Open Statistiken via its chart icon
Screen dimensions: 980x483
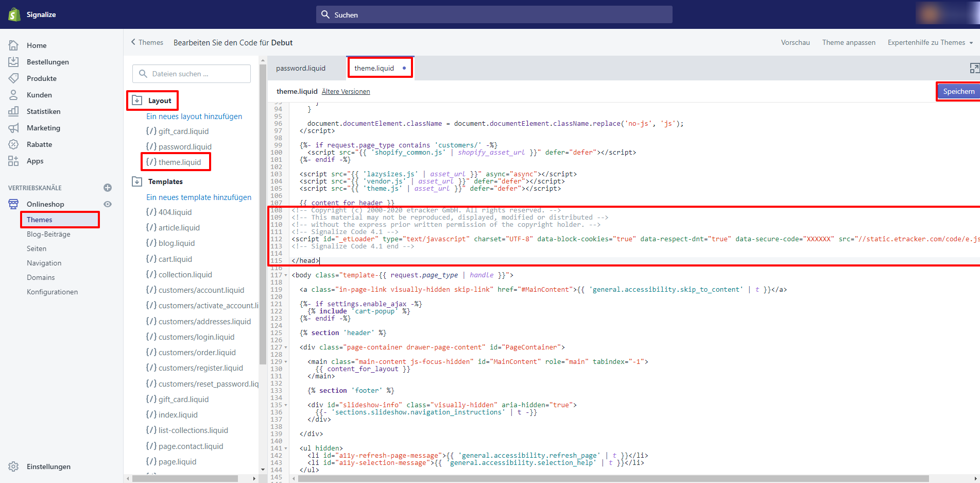point(14,111)
